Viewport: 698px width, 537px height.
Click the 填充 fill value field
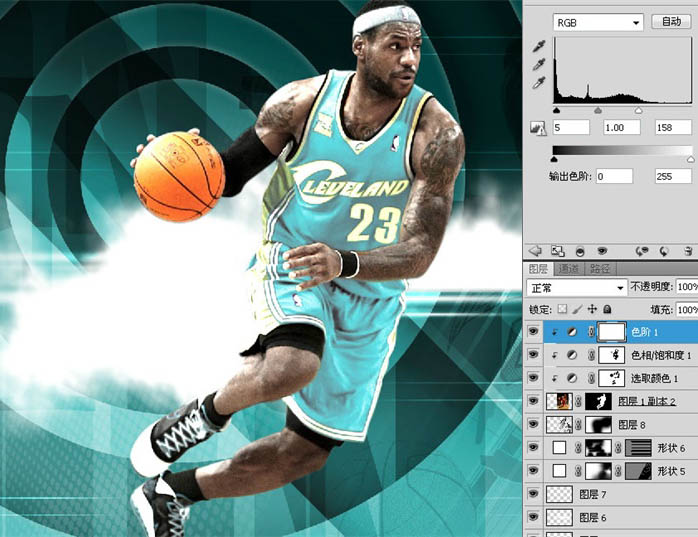point(687,309)
